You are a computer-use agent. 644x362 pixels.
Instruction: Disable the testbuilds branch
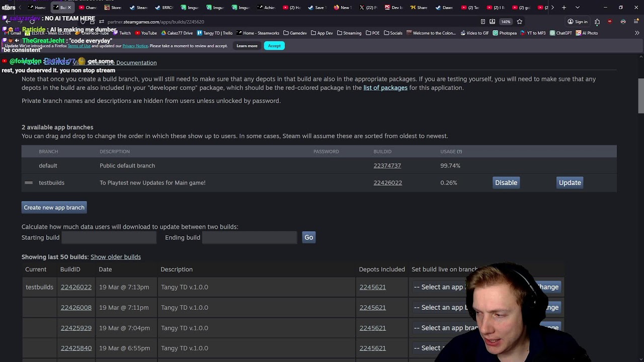coord(506,183)
